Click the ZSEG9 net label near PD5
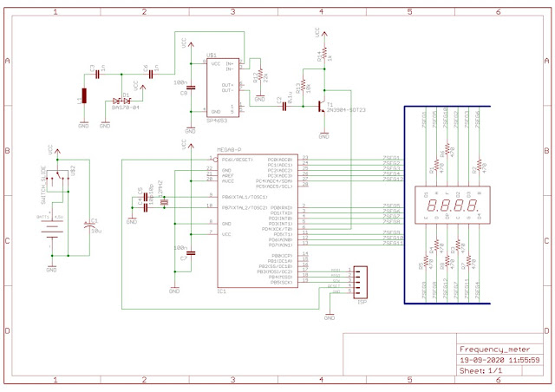 pyautogui.click(x=391, y=232)
